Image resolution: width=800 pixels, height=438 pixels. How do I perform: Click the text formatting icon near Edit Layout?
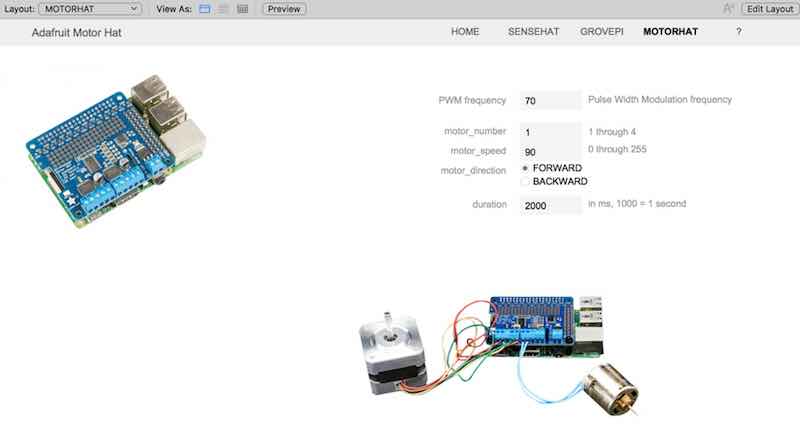coord(729,9)
